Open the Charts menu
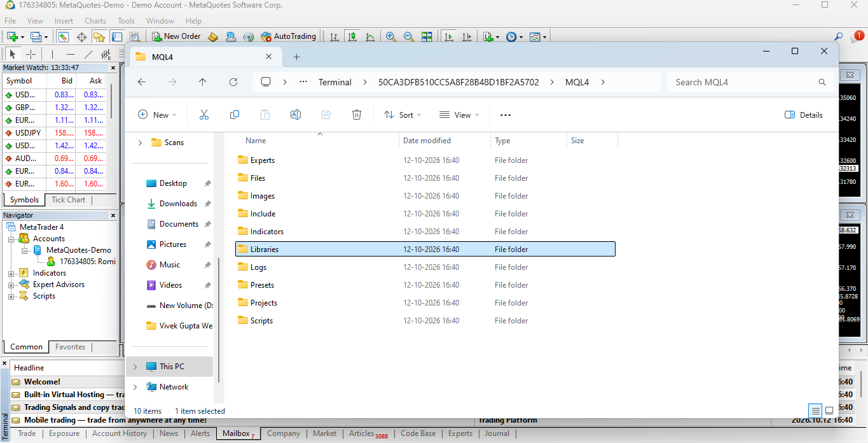Screen dimensions: 868x443 [x=95, y=21]
